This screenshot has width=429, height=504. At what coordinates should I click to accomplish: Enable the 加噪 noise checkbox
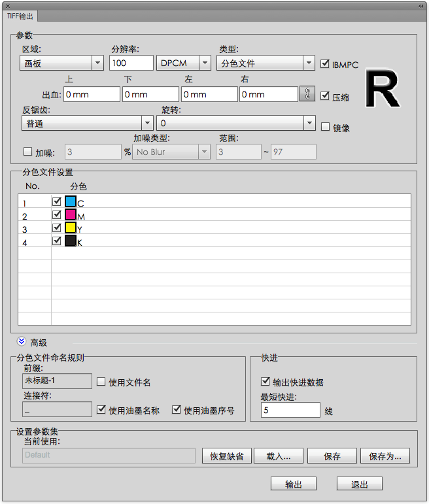(x=27, y=152)
